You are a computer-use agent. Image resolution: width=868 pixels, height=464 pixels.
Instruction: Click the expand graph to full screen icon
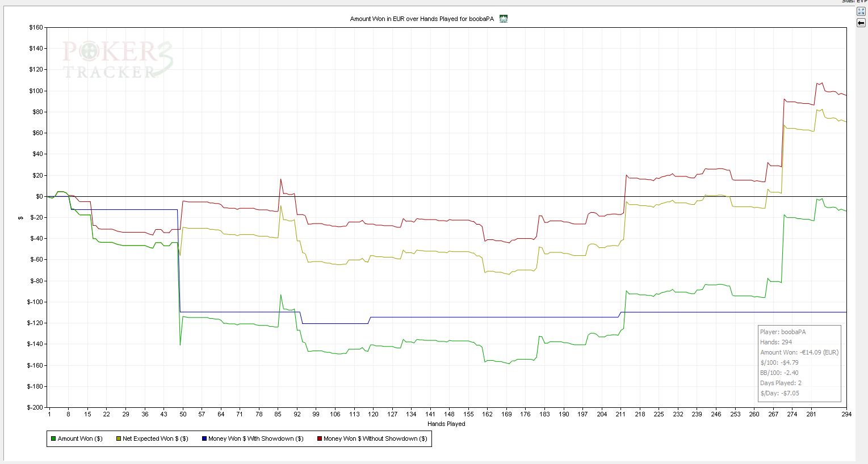click(861, 12)
